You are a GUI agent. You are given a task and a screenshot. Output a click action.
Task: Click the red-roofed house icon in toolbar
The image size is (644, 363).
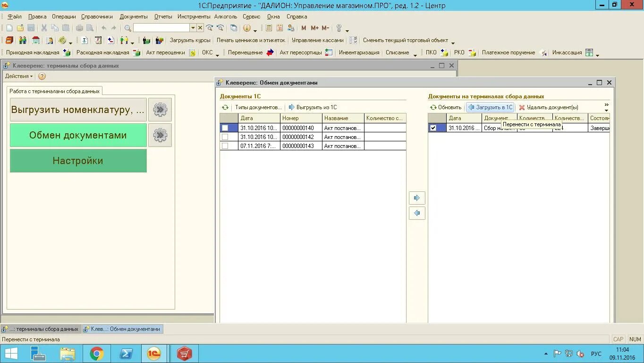click(x=36, y=40)
